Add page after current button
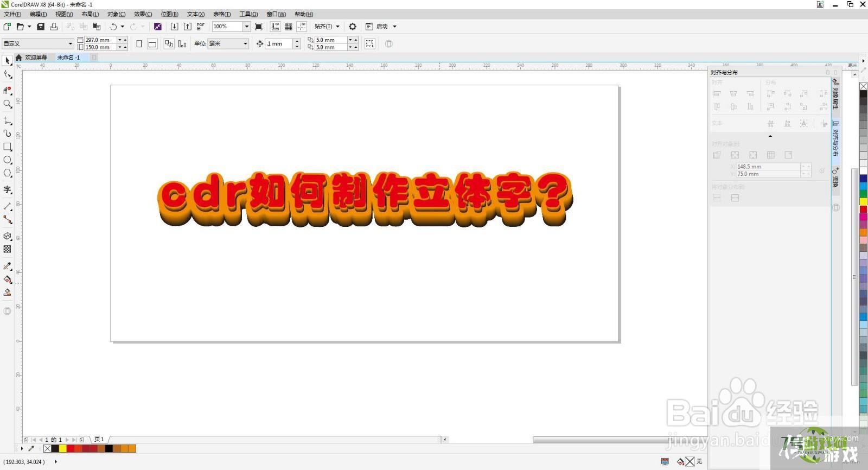This screenshot has width=868, height=470. click(x=82, y=440)
